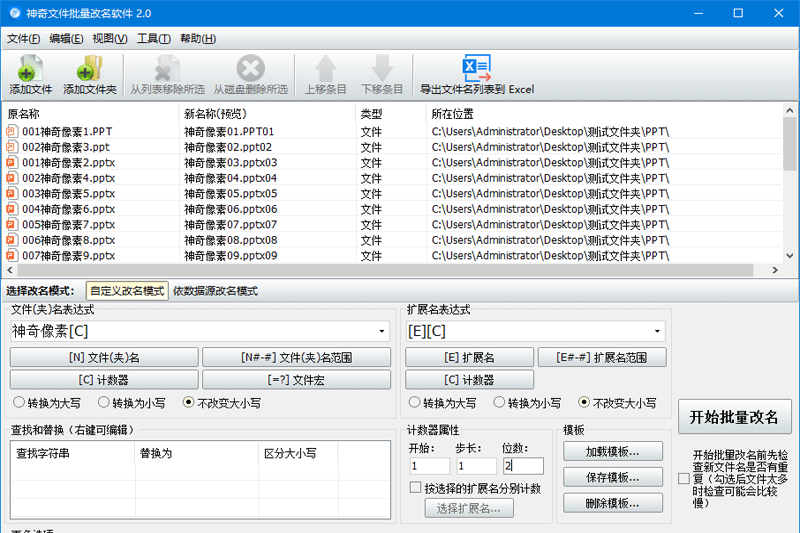800x533 pixels.
Task: Select 转换为大写 under 文件(夹)名表达式
Action: pyautogui.click(x=19, y=403)
